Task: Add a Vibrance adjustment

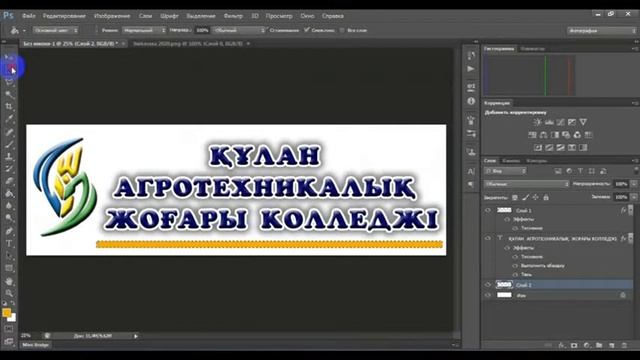Action: (x=583, y=122)
